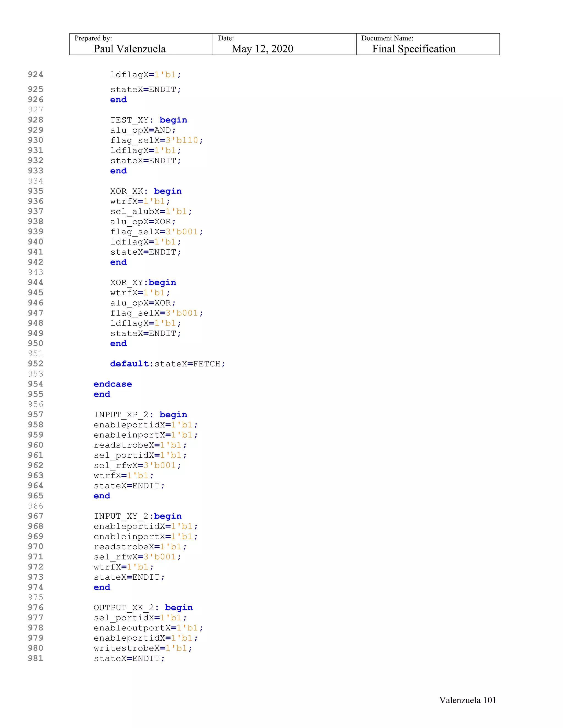Click alu_opX=XOR; on line 938
Viewport: 563px width, 728px height.
143,222
